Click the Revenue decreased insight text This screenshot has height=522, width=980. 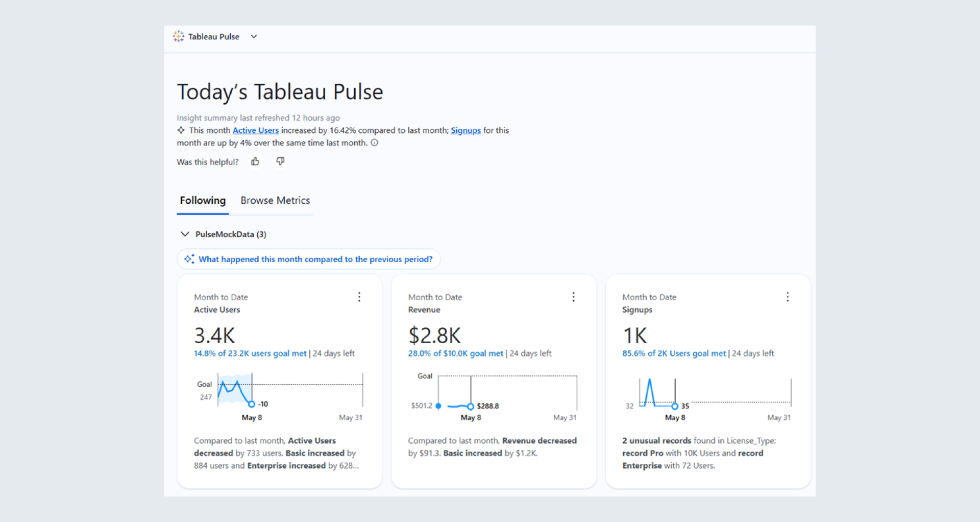tap(492, 447)
